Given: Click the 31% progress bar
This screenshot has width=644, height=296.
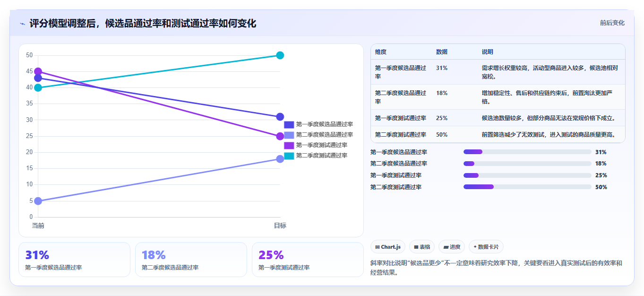Looking at the screenshot, I should (x=527, y=152).
